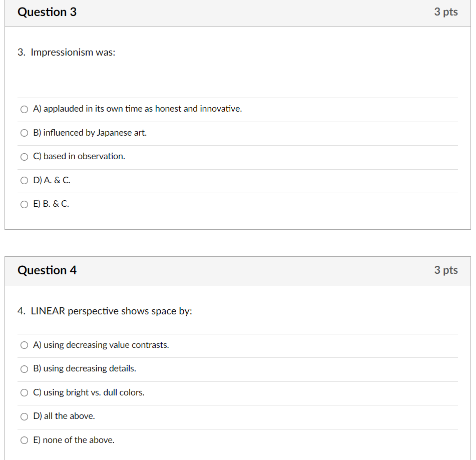Pick option "E) B. & C."
The height and width of the screenshot is (460, 476).
[24, 204]
